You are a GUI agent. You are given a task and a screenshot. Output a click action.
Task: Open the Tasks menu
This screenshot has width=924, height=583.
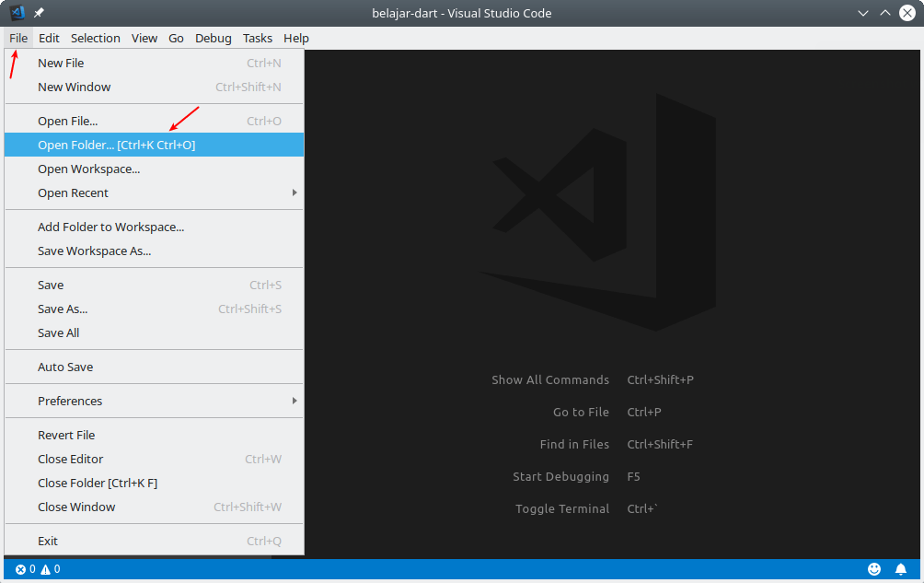pyautogui.click(x=258, y=39)
